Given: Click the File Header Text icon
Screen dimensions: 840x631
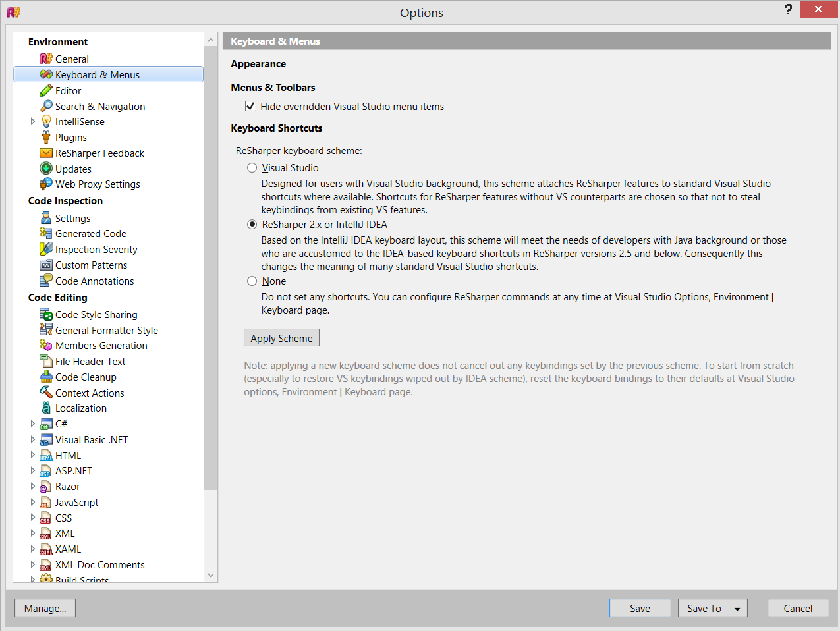Looking at the screenshot, I should (x=46, y=361).
